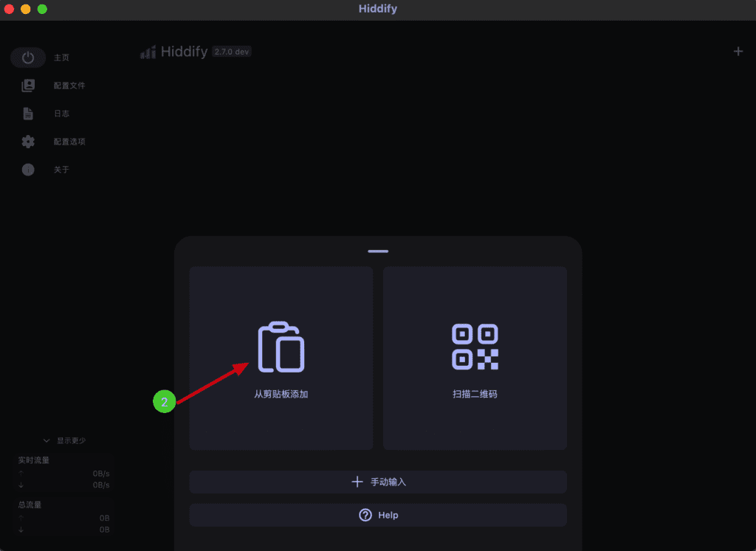This screenshot has height=551, width=756.
Task: Collapse stats using the 显示更少 chevron
Action: (47, 440)
